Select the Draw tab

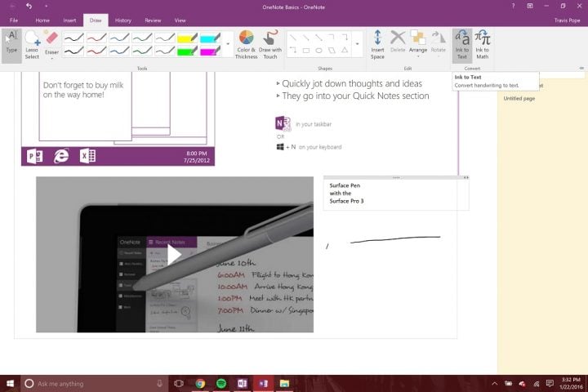(x=96, y=20)
